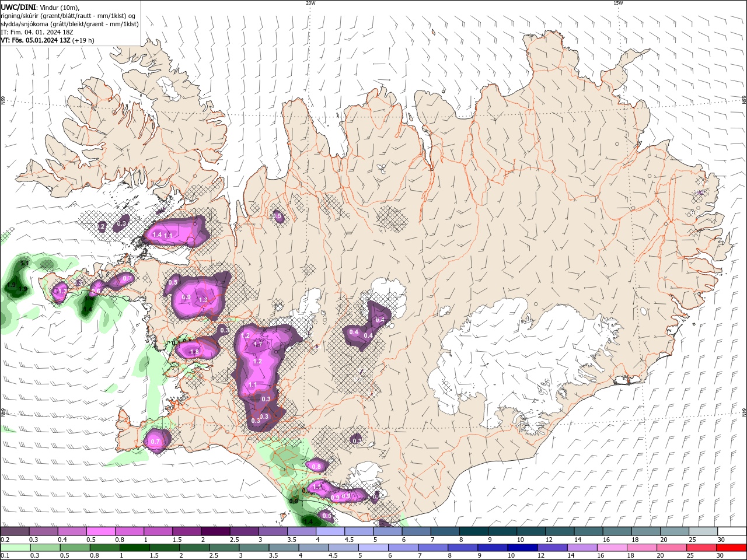The image size is (747, 560).
Task: Select the 1.5 mm magenta snow legend swatch
Action: [187, 531]
